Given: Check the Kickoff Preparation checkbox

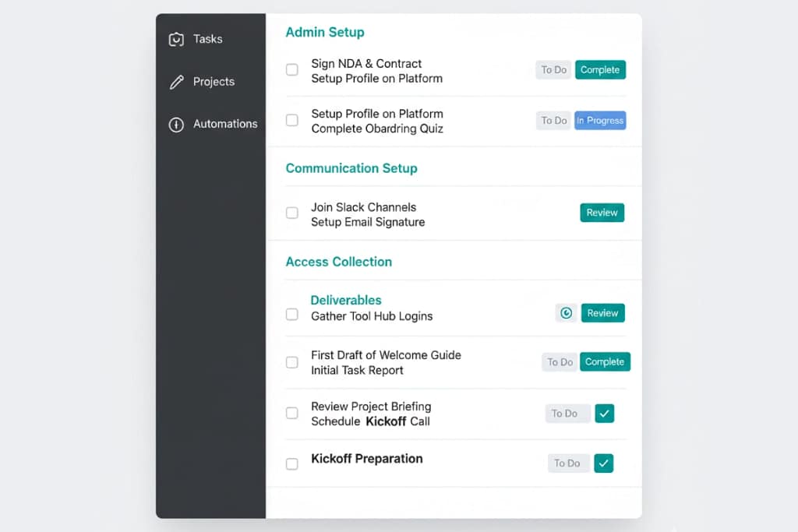Looking at the screenshot, I should (x=291, y=463).
